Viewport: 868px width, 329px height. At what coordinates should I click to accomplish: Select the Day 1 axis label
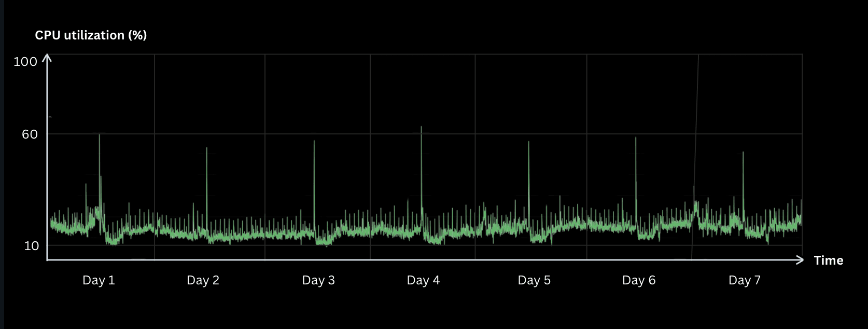[x=99, y=280]
